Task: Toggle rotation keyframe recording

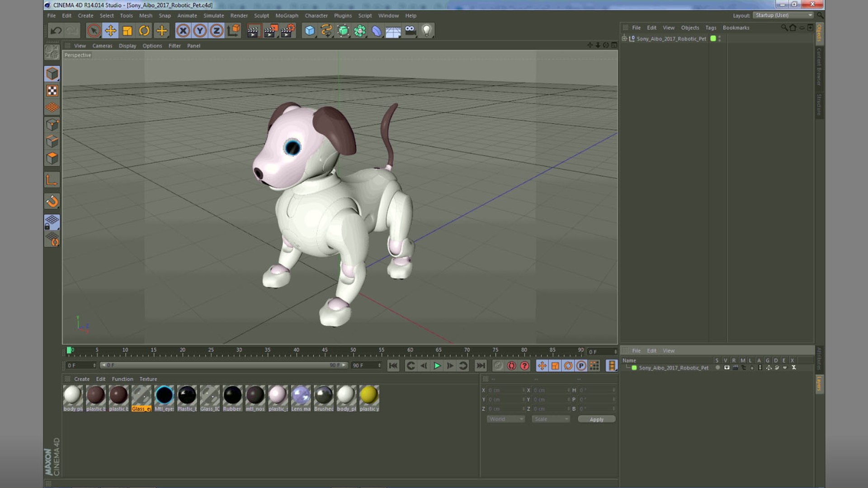Action: click(568, 366)
